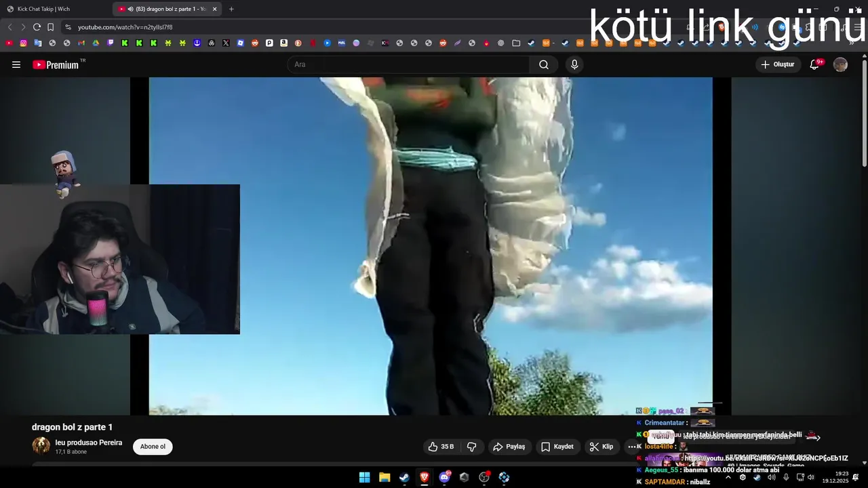Image resolution: width=868 pixels, height=488 pixels.
Task: Open a new browser tab
Action: pyautogui.click(x=231, y=9)
